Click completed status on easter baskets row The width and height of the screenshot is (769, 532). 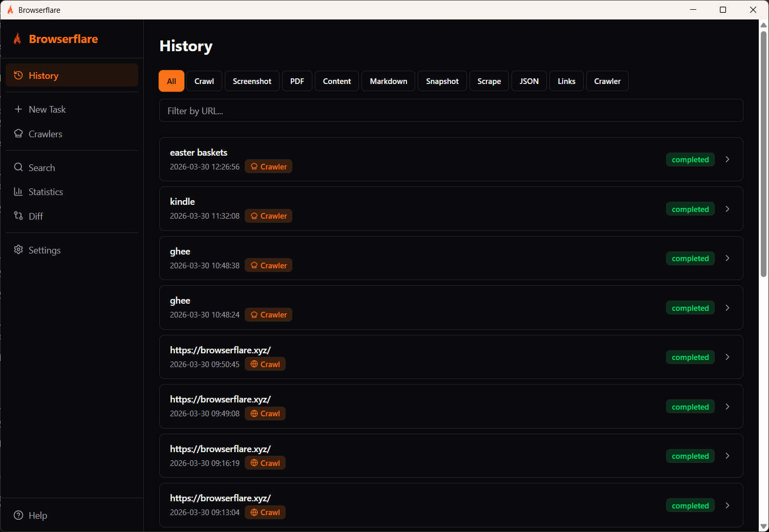coord(690,159)
